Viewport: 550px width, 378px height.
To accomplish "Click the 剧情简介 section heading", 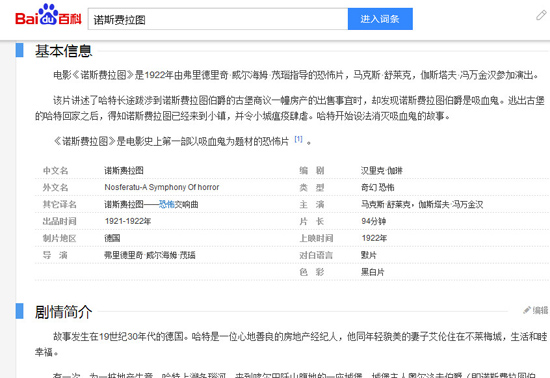I will (x=63, y=312).
